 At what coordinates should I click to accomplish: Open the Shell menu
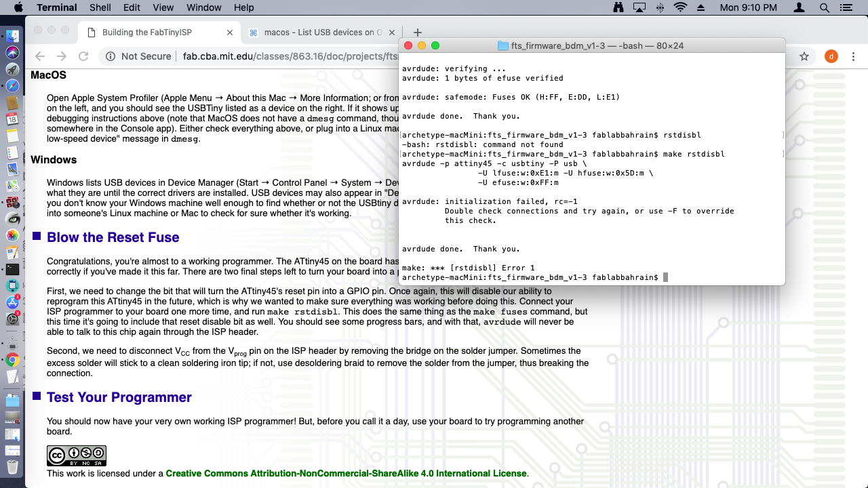coord(100,7)
